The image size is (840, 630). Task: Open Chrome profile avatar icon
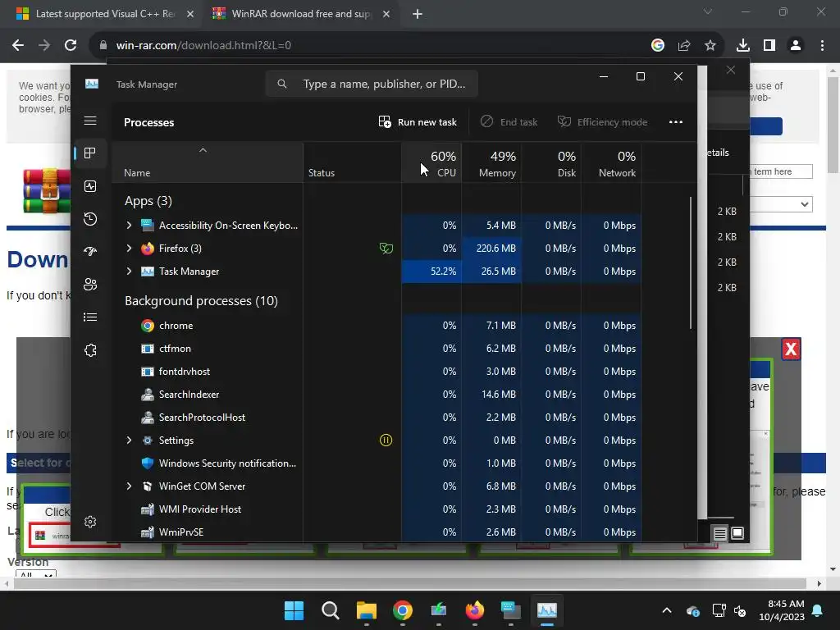click(x=796, y=46)
